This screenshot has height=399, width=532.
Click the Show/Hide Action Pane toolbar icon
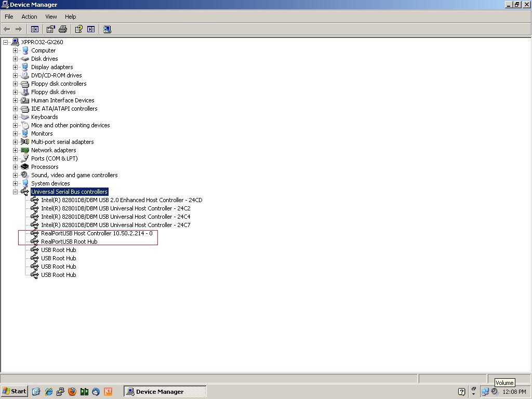click(x=91, y=30)
